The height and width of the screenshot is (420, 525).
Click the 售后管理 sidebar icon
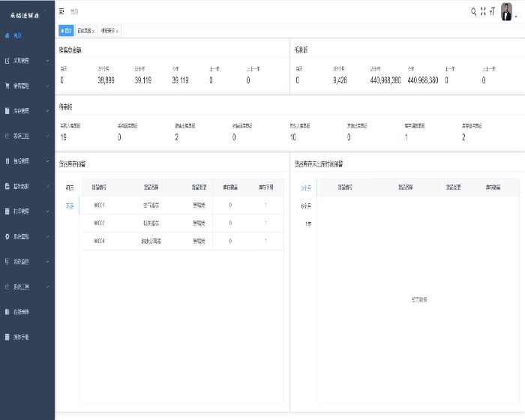point(7,161)
